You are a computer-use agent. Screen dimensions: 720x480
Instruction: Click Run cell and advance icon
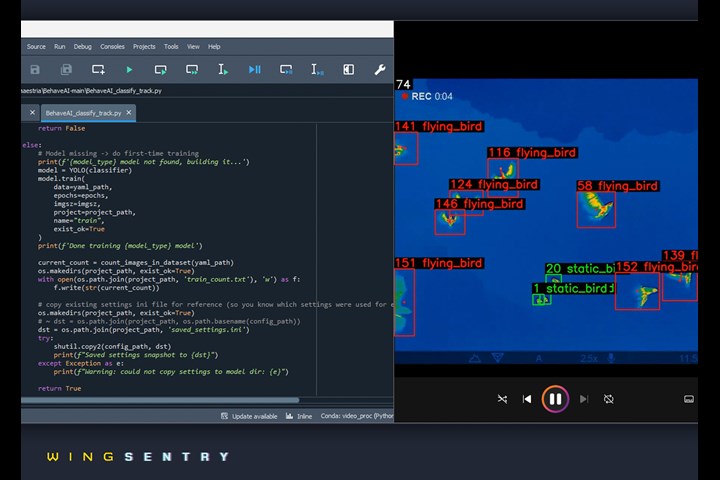point(192,70)
